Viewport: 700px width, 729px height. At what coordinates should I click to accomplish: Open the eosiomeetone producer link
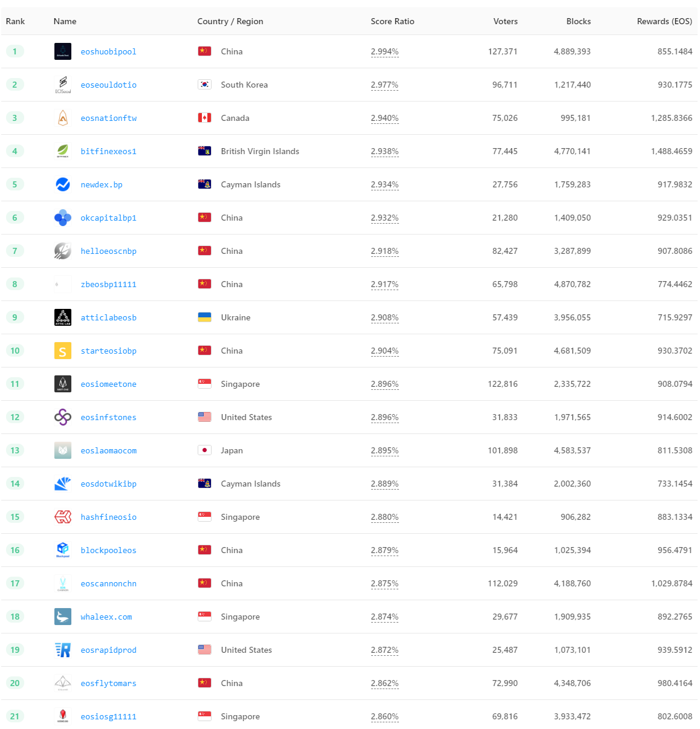point(109,384)
